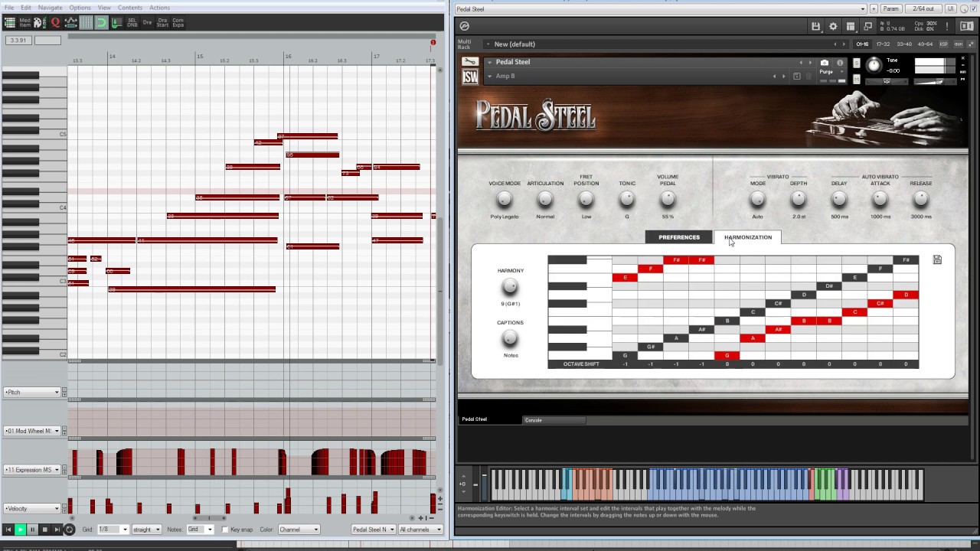Image resolution: width=980 pixels, height=551 pixels.
Task: Click the instrument info icon
Action: click(x=840, y=63)
